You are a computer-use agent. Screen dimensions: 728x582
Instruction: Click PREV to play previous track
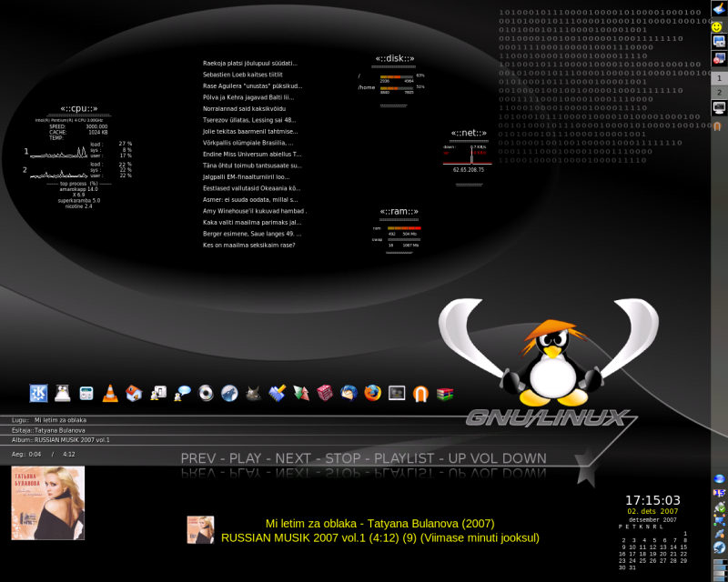click(x=198, y=458)
